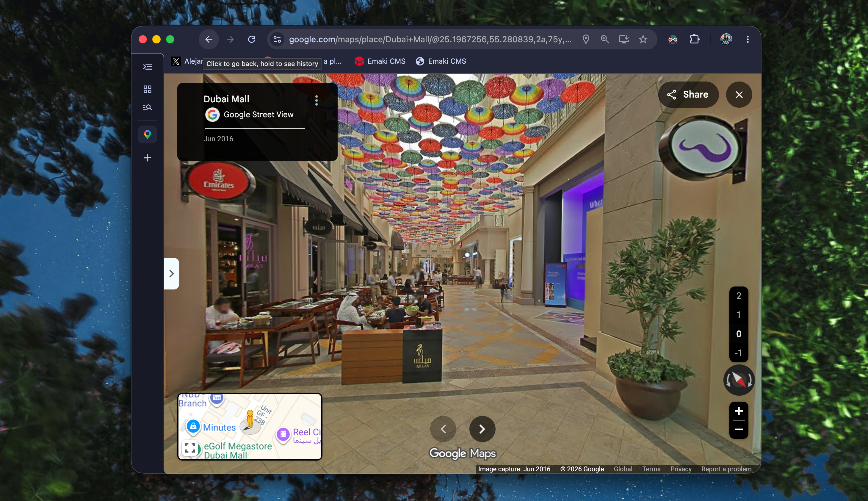
Task: Click the incognito-style glasses extension icon
Action: point(673,39)
